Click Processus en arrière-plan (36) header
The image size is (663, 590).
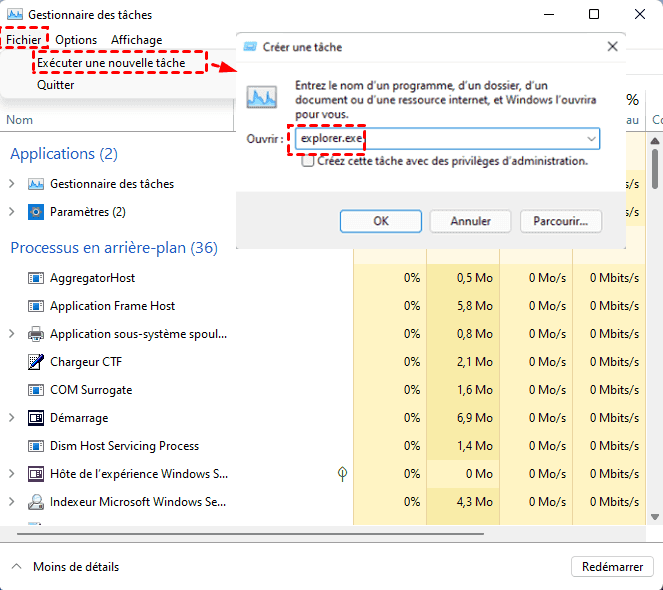114,248
